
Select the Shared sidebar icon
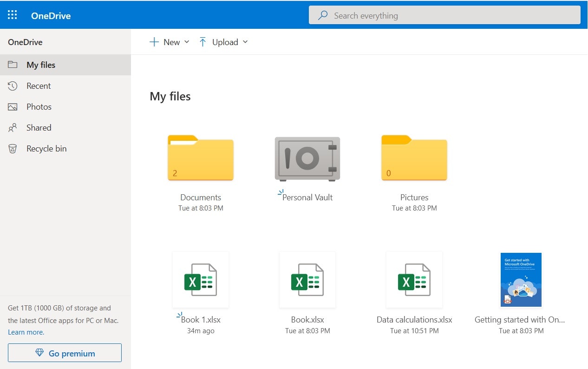(12, 127)
